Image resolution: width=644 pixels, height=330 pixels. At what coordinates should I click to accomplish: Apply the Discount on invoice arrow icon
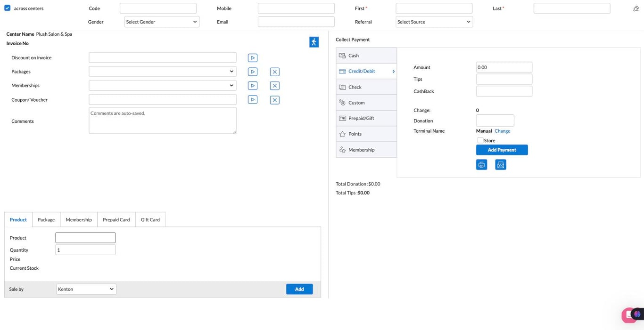click(253, 58)
